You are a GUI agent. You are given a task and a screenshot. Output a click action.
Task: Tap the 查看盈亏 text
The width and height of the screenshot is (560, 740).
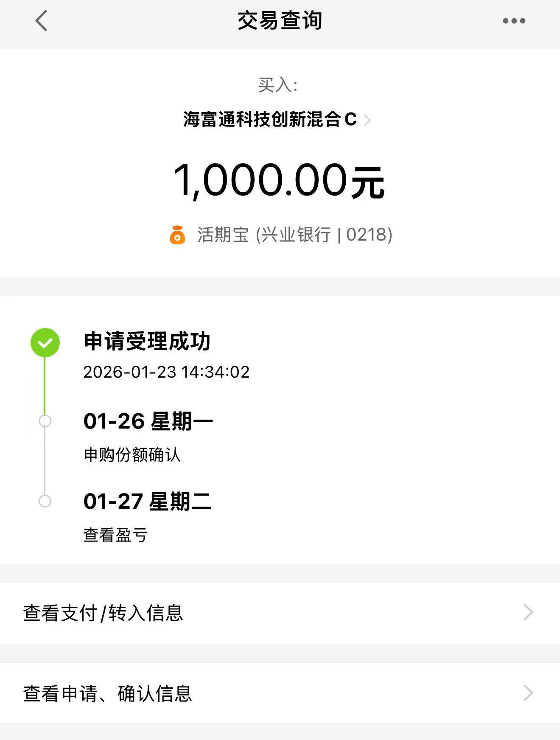coord(115,535)
